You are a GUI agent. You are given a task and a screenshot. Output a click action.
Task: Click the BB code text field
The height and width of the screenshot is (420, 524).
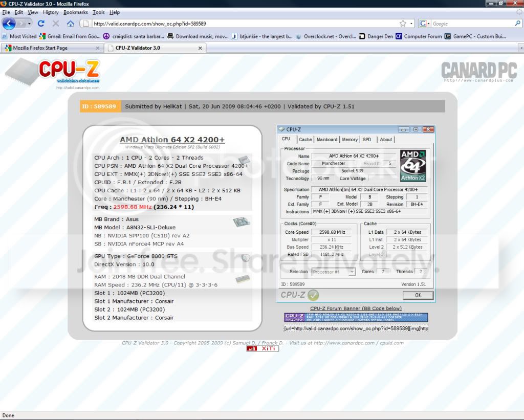coord(356,328)
